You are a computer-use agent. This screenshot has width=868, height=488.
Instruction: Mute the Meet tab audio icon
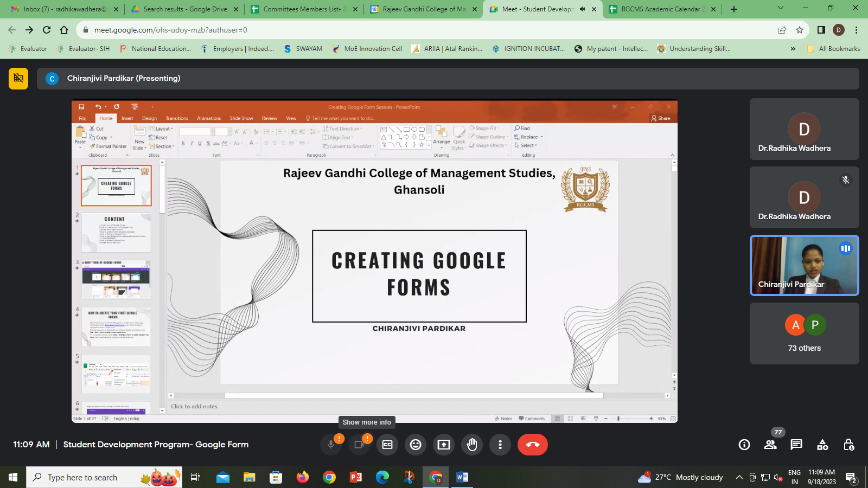[x=582, y=9]
